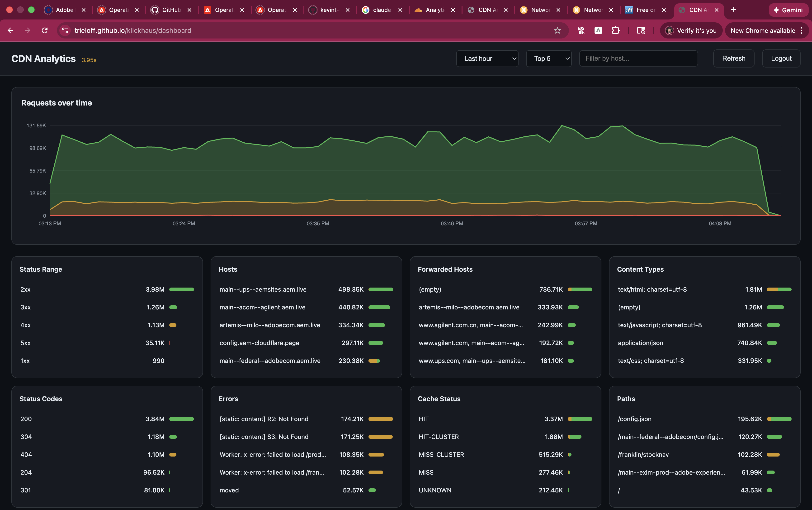The width and height of the screenshot is (812, 510).
Task: Click the Verify it's you profile button
Action: pos(691,30)
